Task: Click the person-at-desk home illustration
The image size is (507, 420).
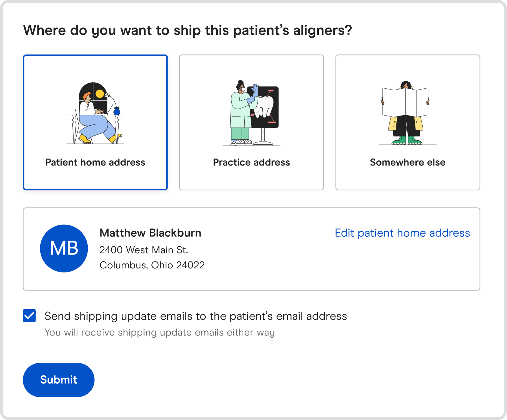Action: click(x=95, y=113)
